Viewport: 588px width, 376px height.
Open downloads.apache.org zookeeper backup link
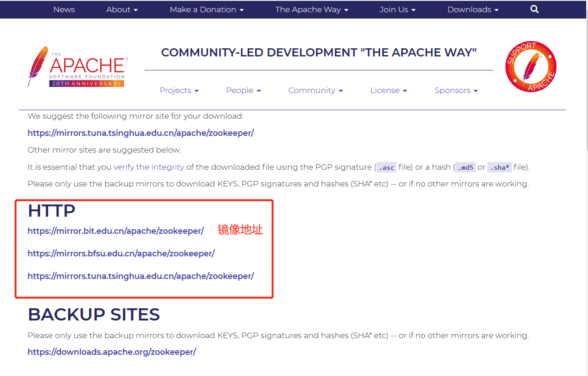point(112,352)
